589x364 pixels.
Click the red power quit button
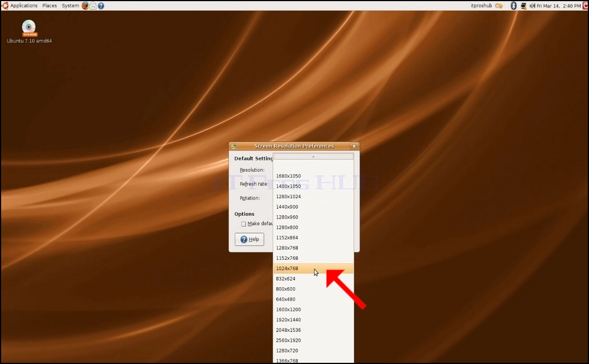click(x=586, y=6)
